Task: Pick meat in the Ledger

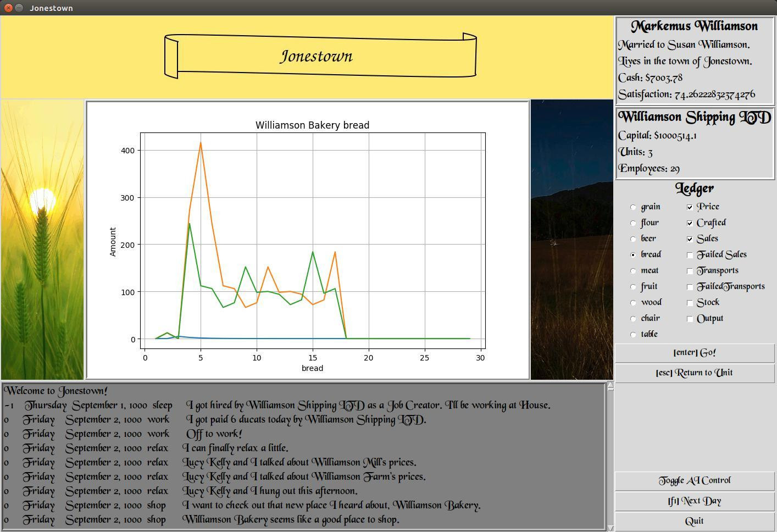Action: (633, 271)
